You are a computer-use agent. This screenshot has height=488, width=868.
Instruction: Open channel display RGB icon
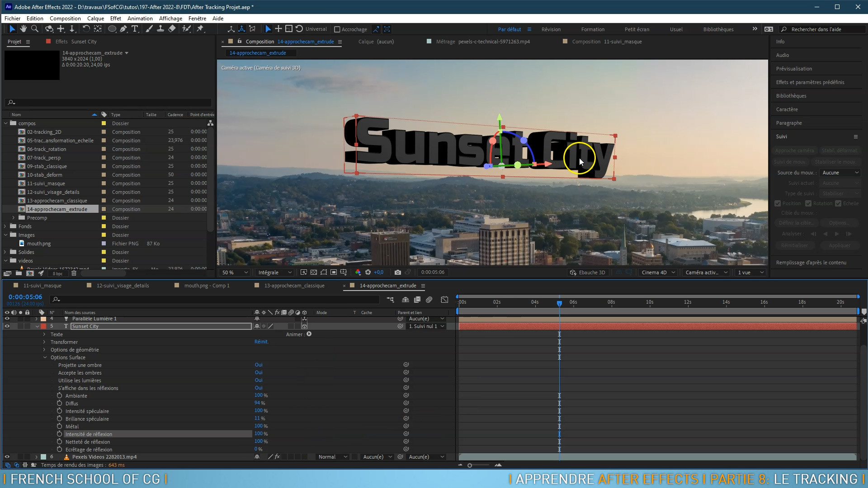(x=358, y=272)
